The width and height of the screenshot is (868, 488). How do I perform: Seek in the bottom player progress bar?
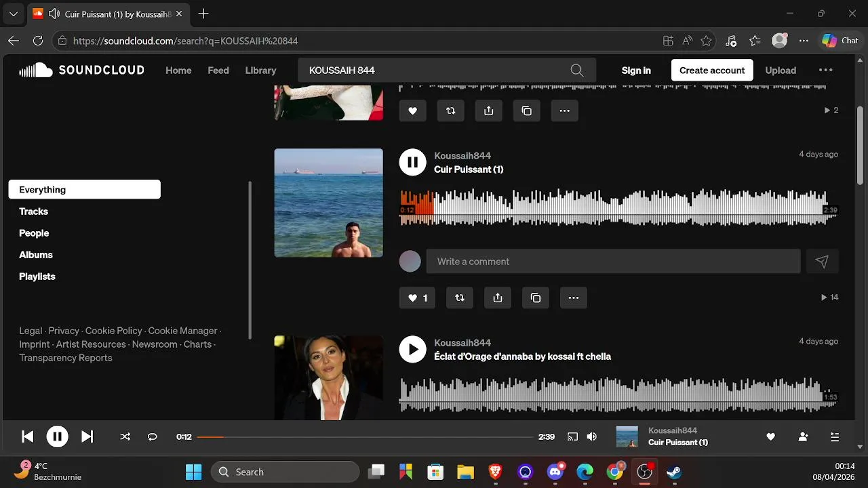(x=365, y=437)
